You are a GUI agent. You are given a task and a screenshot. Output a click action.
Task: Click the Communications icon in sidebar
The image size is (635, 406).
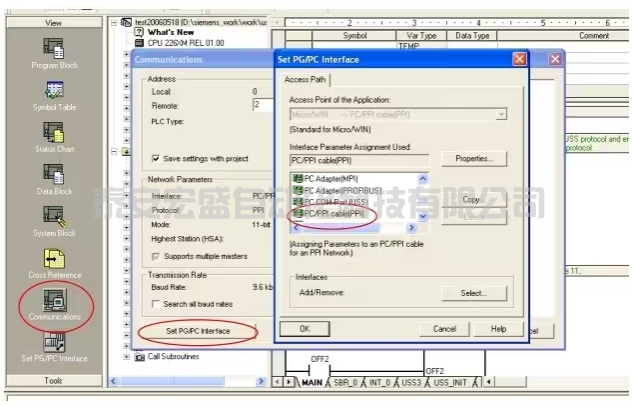[x=54, y=300]
